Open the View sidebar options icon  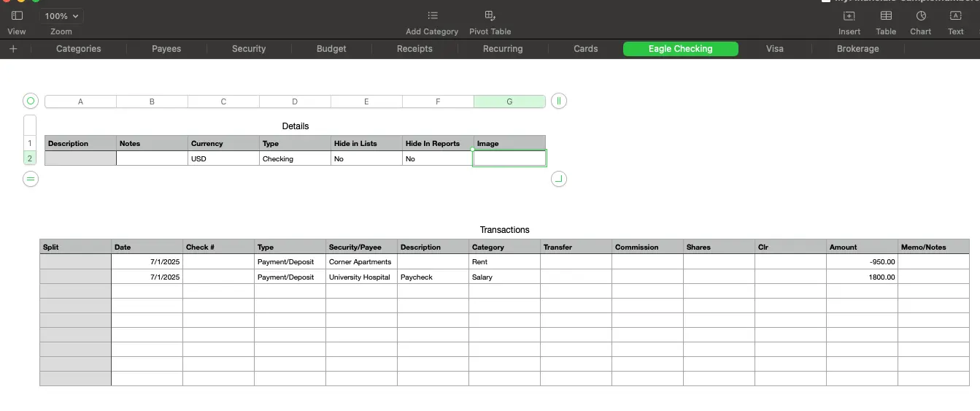17,15
